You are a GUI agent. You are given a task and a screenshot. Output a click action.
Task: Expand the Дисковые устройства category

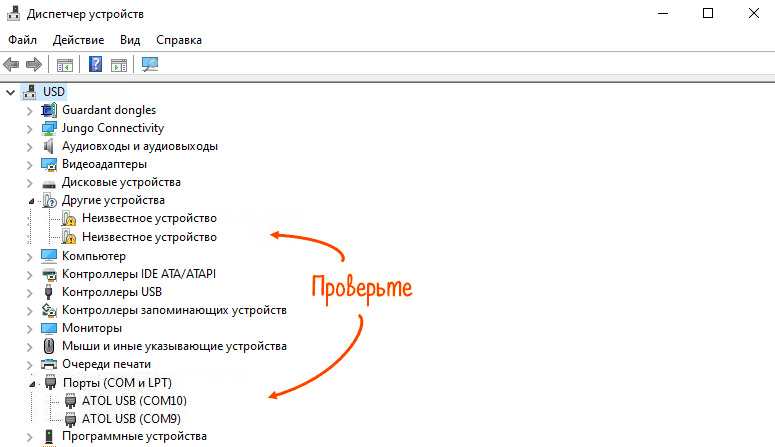pyautogui.click(x=30, y=183)
